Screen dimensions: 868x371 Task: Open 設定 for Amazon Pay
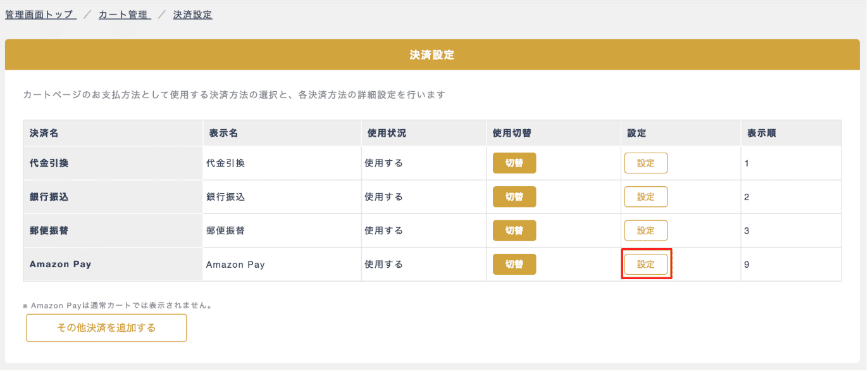tap(645, 264)
